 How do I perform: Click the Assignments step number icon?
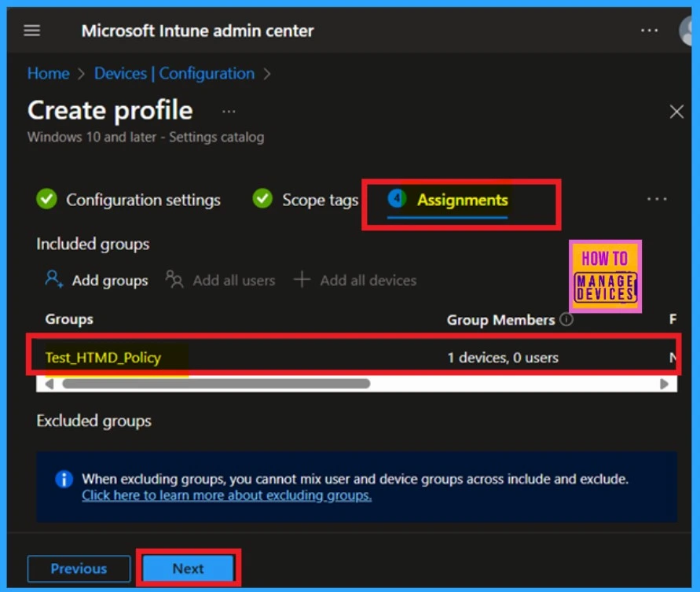click(x=397, y=198)
